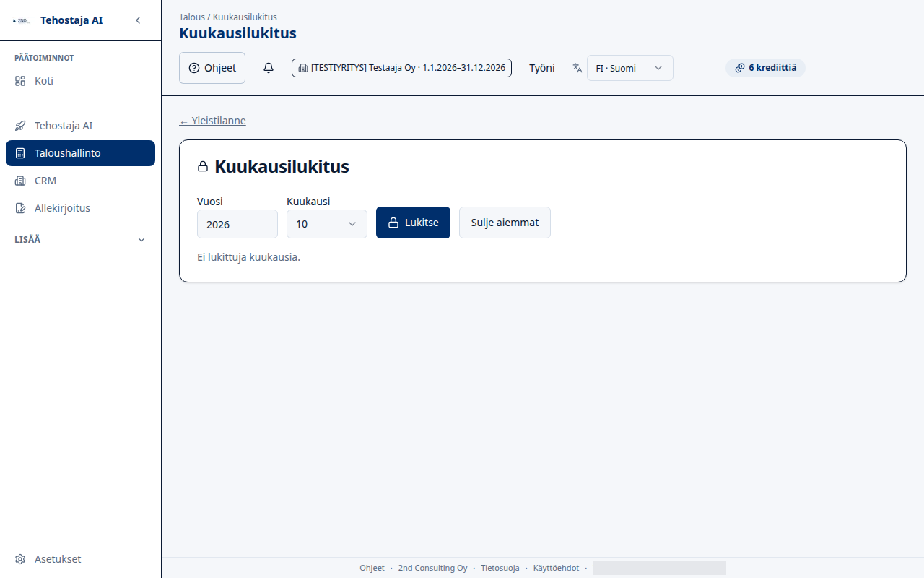Viewport: 924px width, 578px height.
Task: Click the translation language icon
Action: tap(577, 68)
